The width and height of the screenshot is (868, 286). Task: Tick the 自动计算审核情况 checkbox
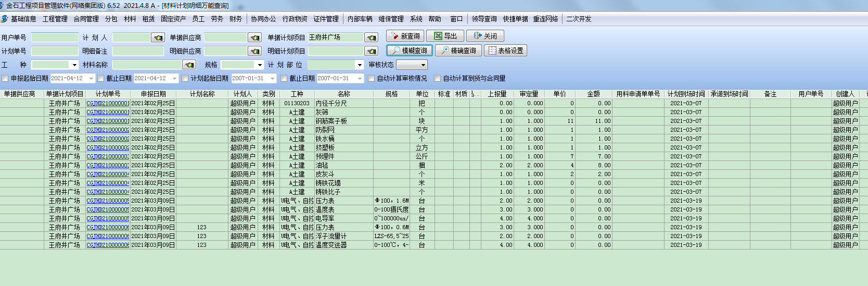(372, 79)
